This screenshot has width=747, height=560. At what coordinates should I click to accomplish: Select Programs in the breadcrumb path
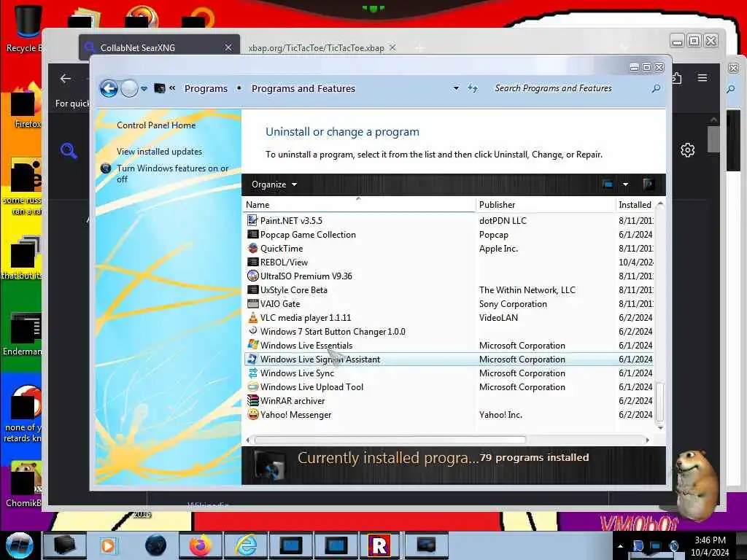pos(206,88)
